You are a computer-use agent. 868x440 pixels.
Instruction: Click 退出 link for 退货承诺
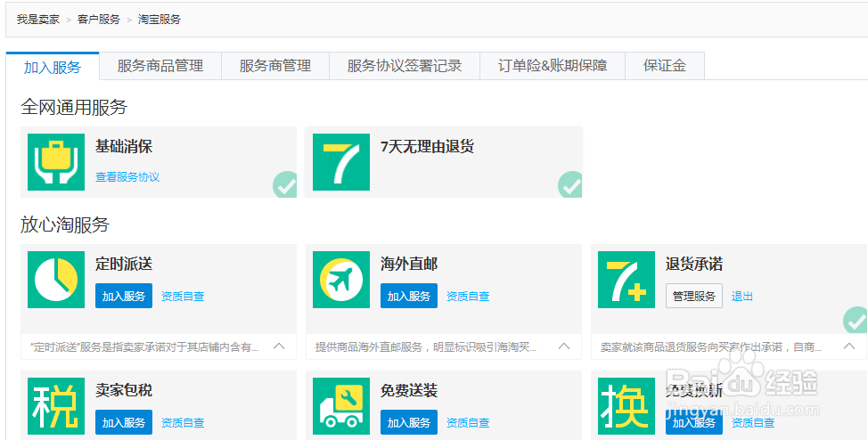[x=741, y=296]
